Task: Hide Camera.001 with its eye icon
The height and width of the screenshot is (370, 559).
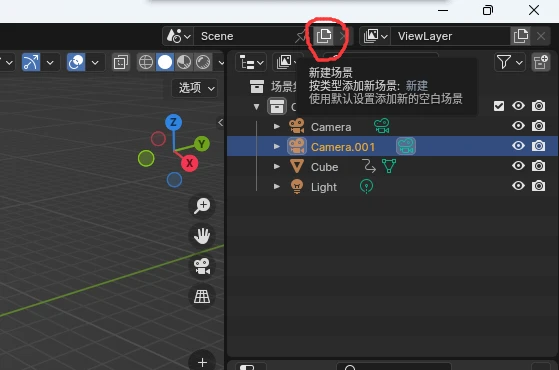Action: pos(518,146)
